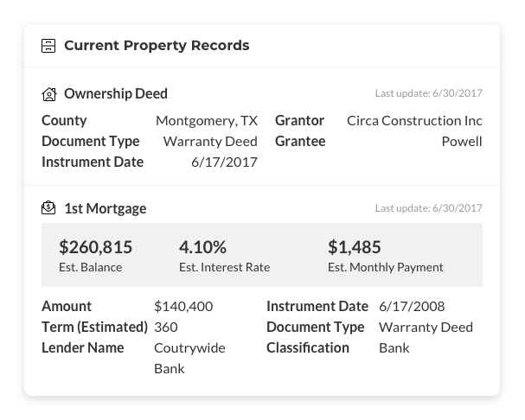This screenshot has height=420, width=525.
Task: Click the 1st Mortgage money icon
Action: click(48, 208)
